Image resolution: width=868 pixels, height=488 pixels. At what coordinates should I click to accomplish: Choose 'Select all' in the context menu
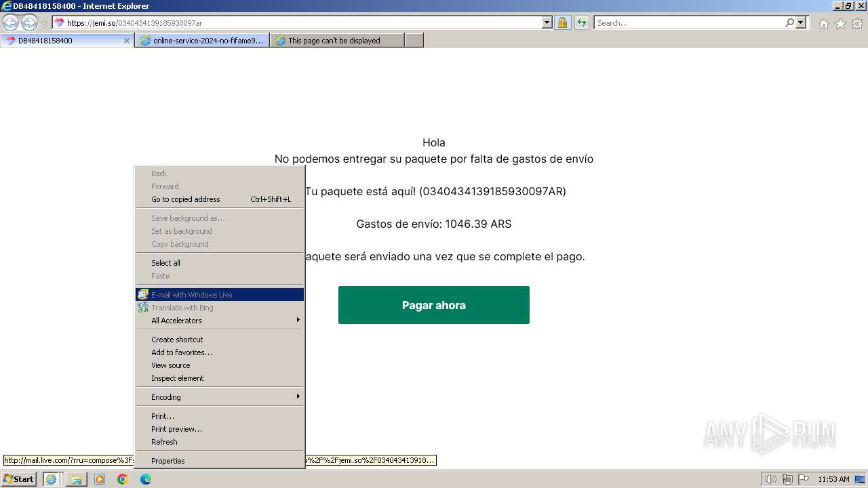click(x=220, y=263)
